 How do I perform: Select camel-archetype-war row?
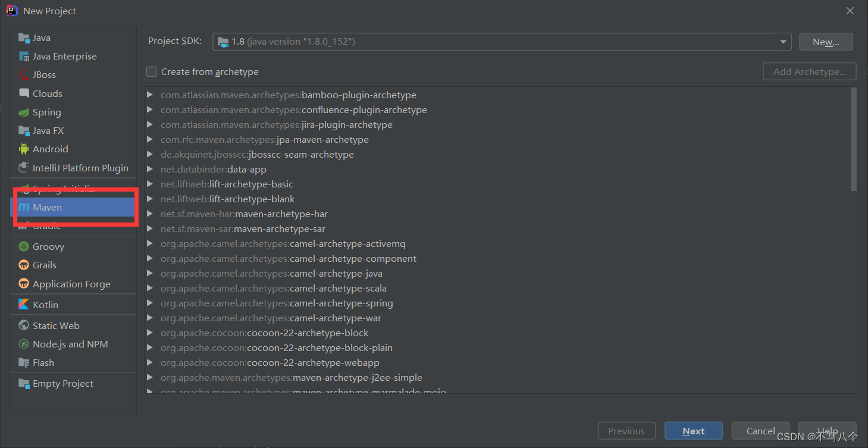point(497,318)
